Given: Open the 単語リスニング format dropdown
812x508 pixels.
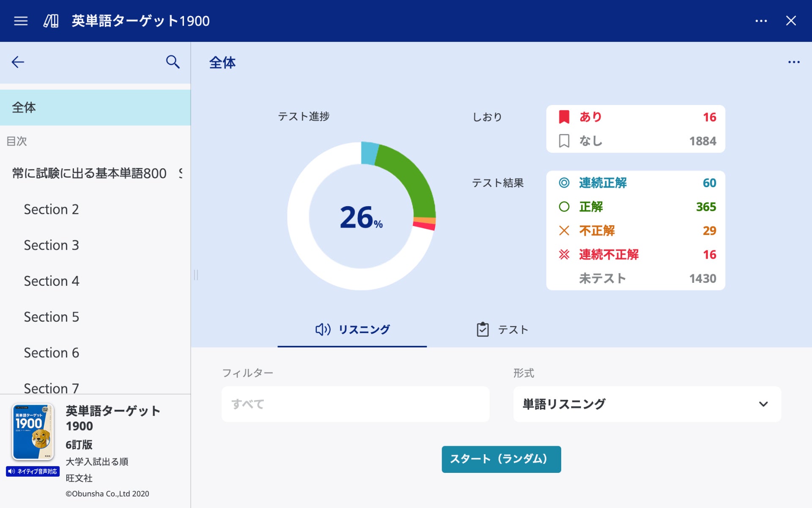Looking at the screenshot, I should click(647, 404).
